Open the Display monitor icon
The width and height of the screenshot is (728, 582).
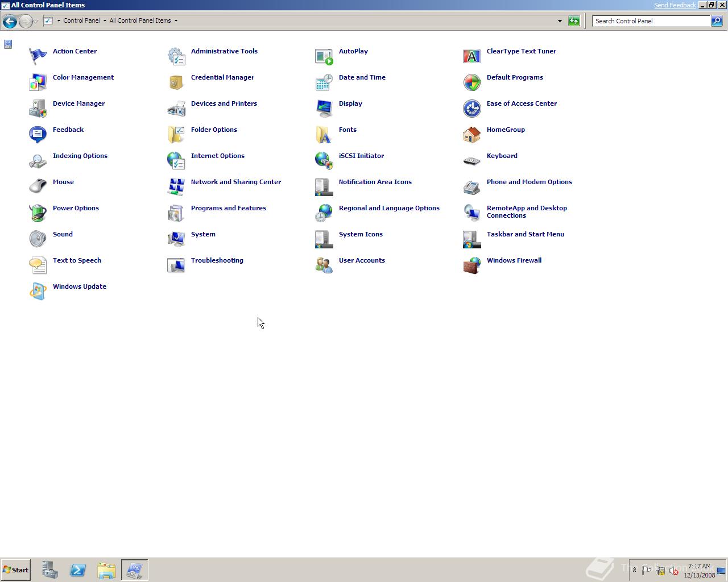(324, 108)
